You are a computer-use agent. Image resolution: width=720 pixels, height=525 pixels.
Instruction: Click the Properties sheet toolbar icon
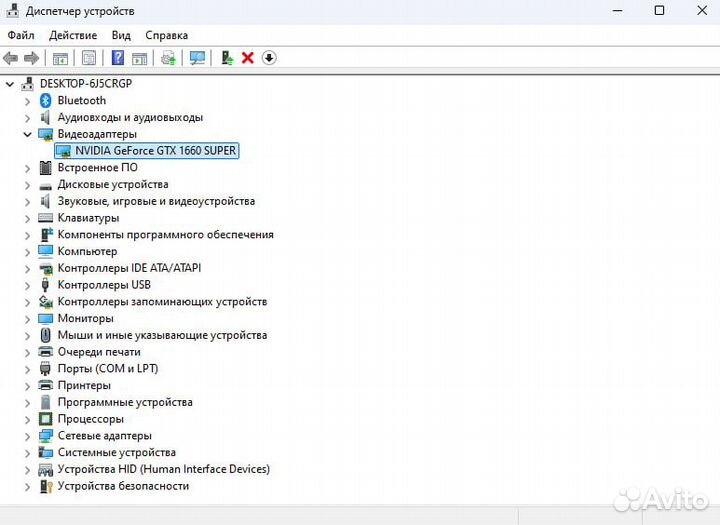89,58
